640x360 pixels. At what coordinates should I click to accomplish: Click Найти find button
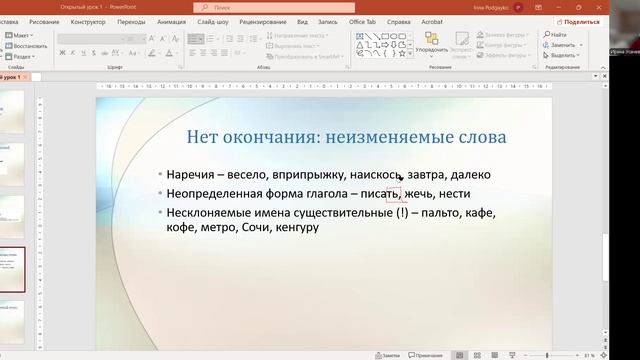pos(555,35)
